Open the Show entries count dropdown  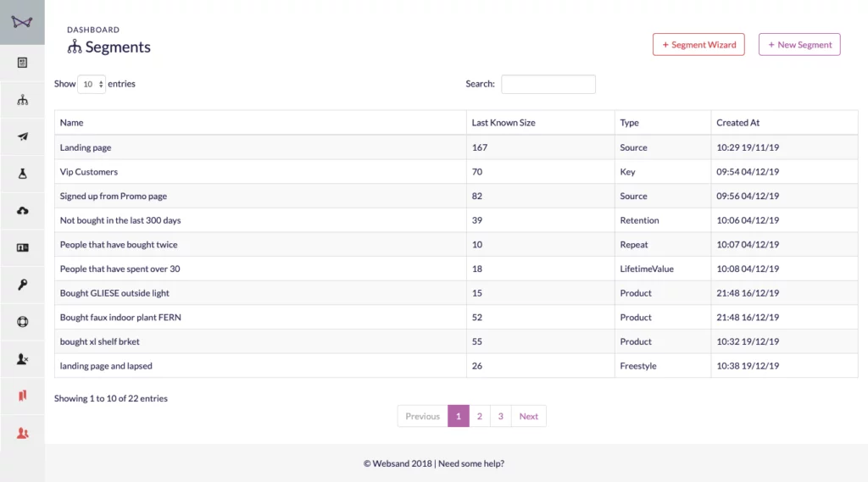click(92, 84)
